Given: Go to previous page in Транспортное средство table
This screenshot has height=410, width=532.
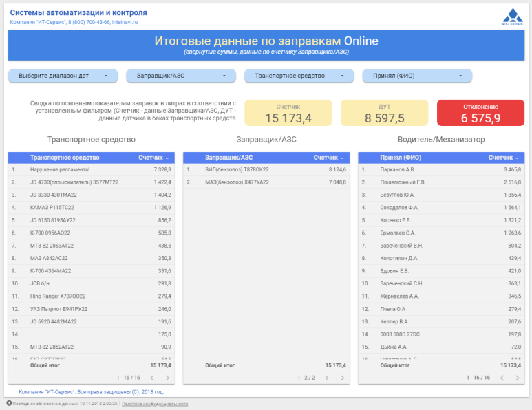Looking at the screenshot, I should click(x=152, y=378).
